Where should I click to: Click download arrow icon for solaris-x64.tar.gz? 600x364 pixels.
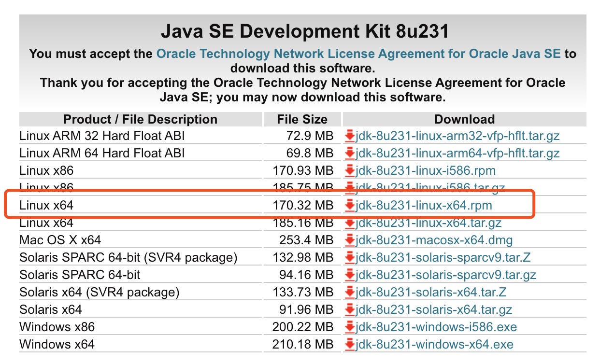[350, 310]
